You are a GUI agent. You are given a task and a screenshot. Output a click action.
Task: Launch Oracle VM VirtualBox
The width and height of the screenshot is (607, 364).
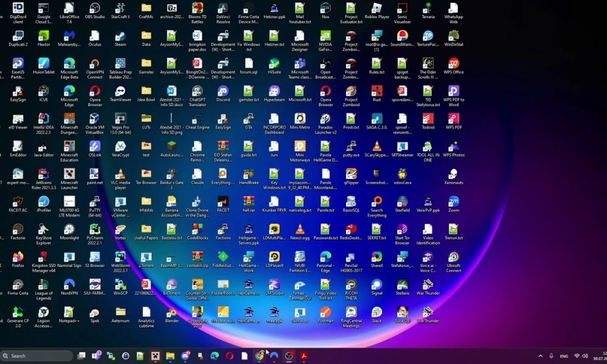tap(95, 119)
